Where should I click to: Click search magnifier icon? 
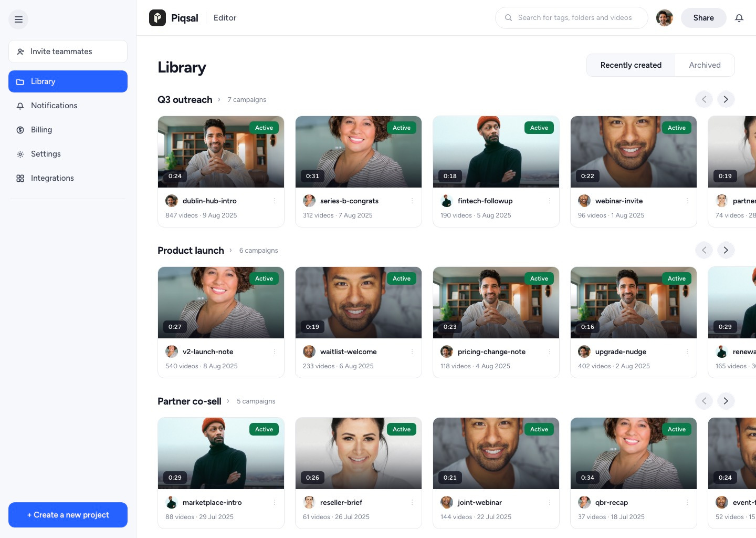[x=508, y=18]
